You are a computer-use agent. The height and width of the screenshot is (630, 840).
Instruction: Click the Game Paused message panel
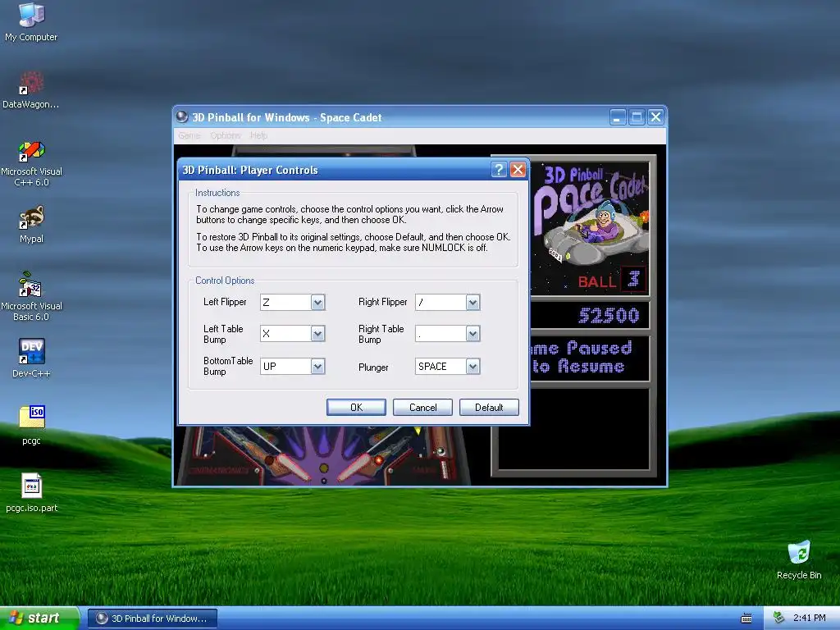[x=589, y=358]
